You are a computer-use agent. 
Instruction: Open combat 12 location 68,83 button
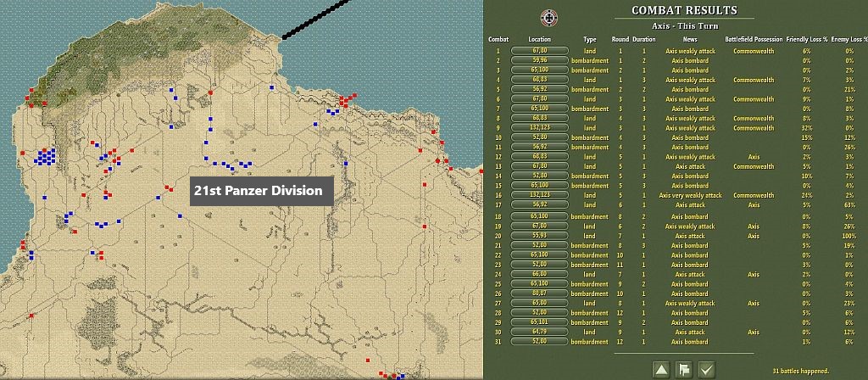539,157
